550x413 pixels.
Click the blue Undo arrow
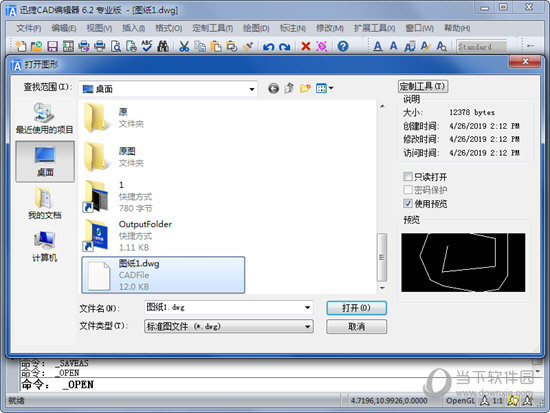269,47
